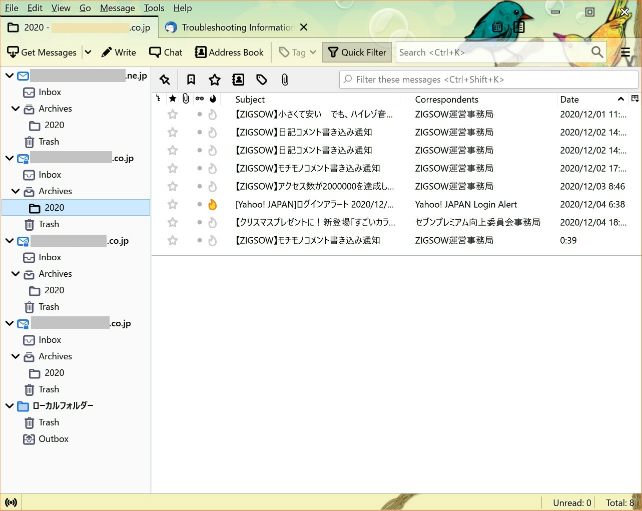Open the Tools menu
Viewport: 642px width, 511px height.
(x=153, y=8)
